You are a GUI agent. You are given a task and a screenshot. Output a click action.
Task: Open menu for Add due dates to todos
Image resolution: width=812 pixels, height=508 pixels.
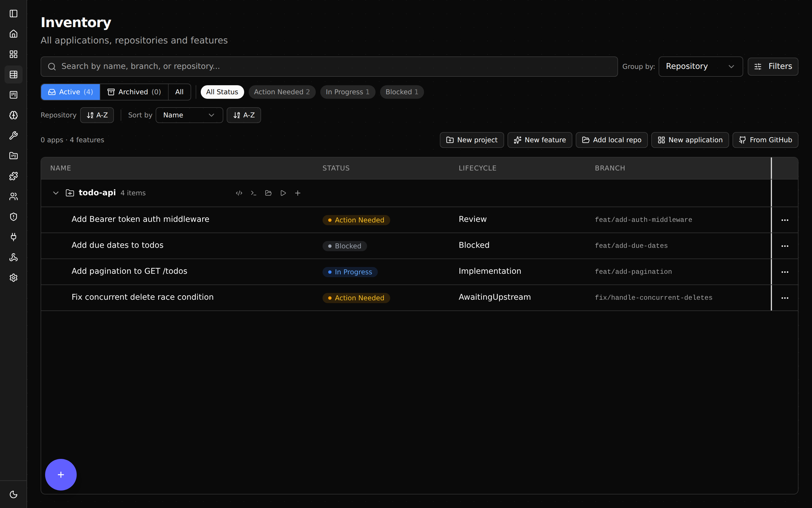[x=784, y=246]
